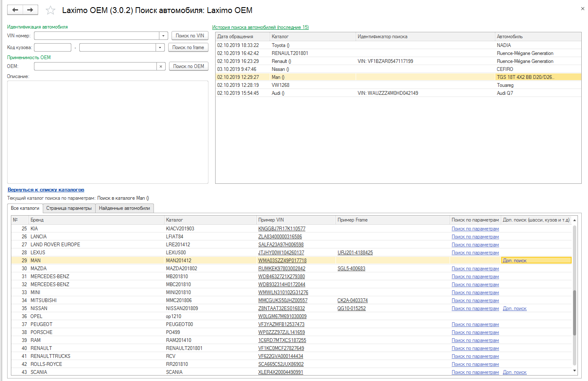Add page to favorites with star icon
Screen dimensions: 588x381
[x=50, y=10]
